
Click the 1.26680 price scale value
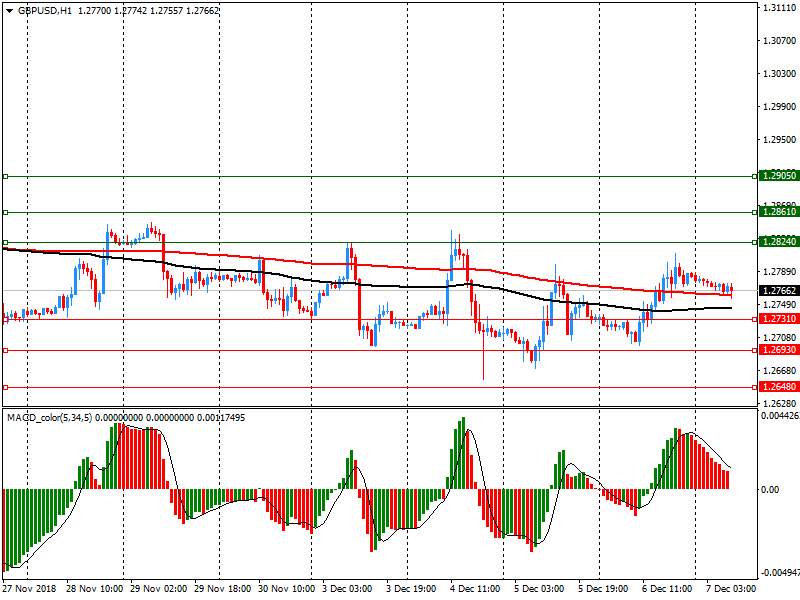(780, 370)
